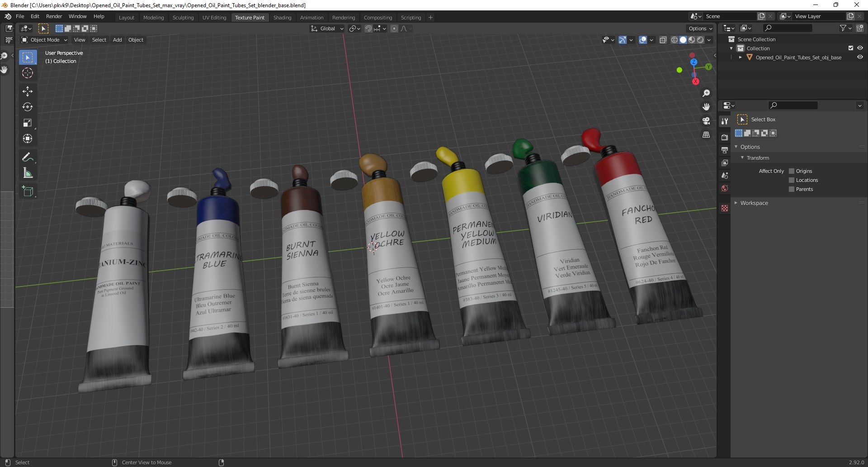The width and height of the screenshot is (868, 467).
Task: Expand the Opened_Oil_Paint_Tubes_Set_obj_base tree item
Action: (x=740, y=57)
